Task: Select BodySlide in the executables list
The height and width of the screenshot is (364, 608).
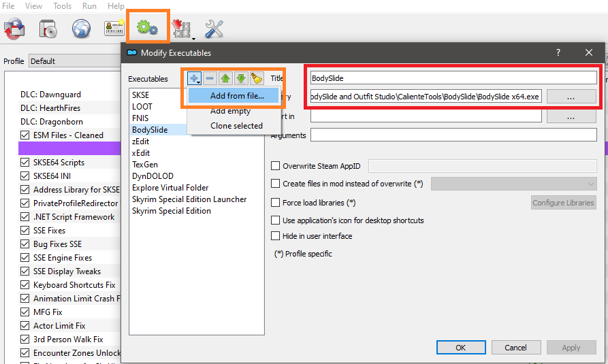Action: (x=150, y=129)
